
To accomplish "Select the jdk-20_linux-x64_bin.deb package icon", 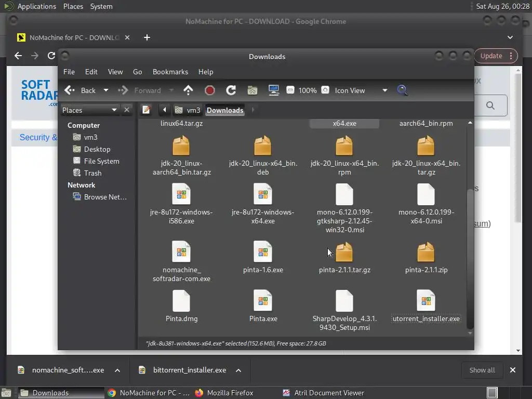I will (x=262, y=145).
